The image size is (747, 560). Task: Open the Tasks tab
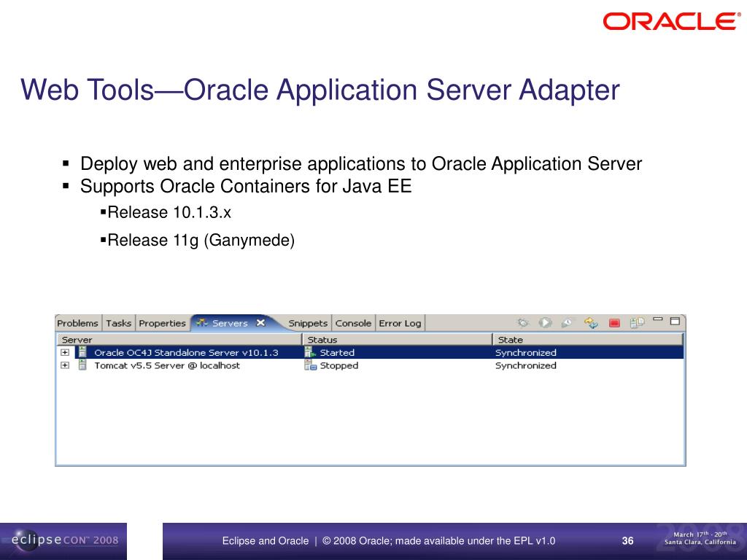(118, 323)
